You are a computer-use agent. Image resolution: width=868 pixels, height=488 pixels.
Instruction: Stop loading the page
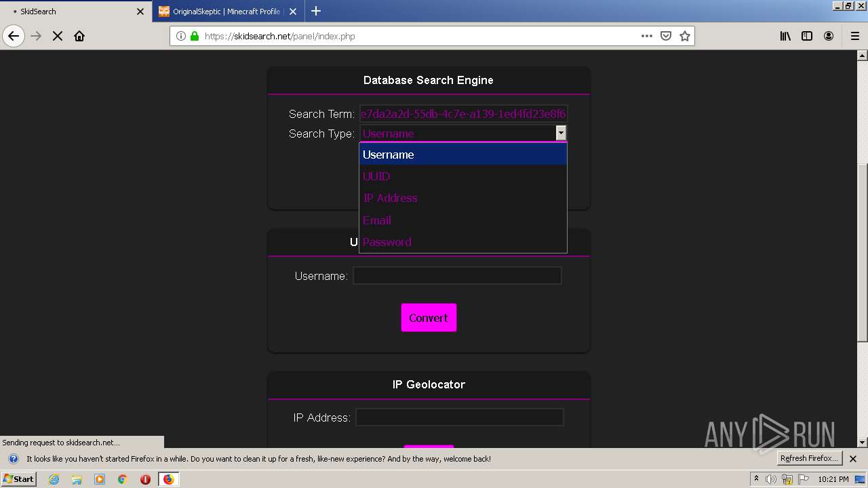tap(58, 36)
